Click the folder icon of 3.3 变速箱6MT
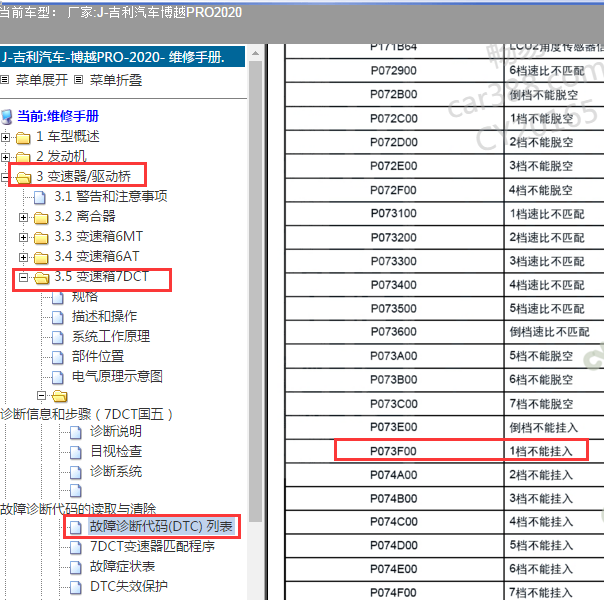This screenshot has height=600, width=604. pyautogui.click(x=41, y=238)
